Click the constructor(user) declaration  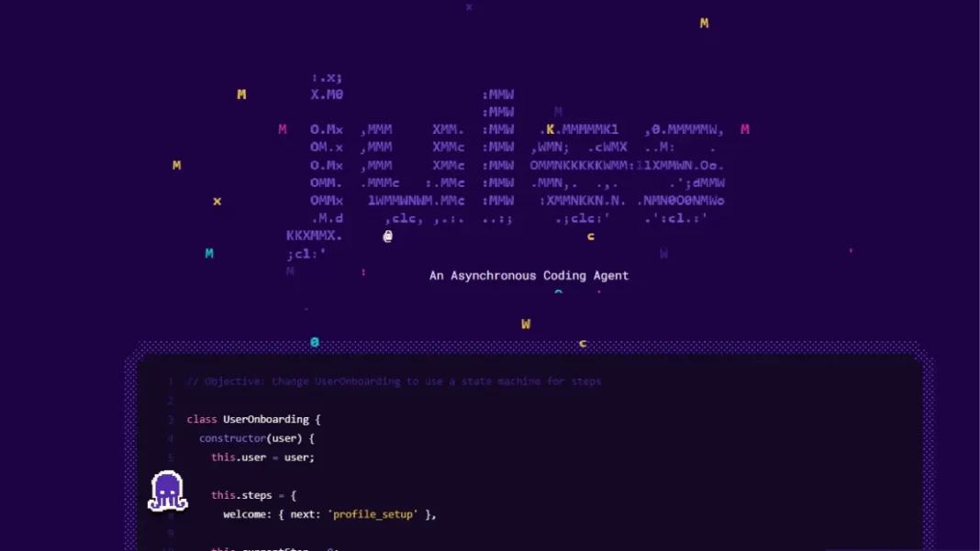[256, 438]
